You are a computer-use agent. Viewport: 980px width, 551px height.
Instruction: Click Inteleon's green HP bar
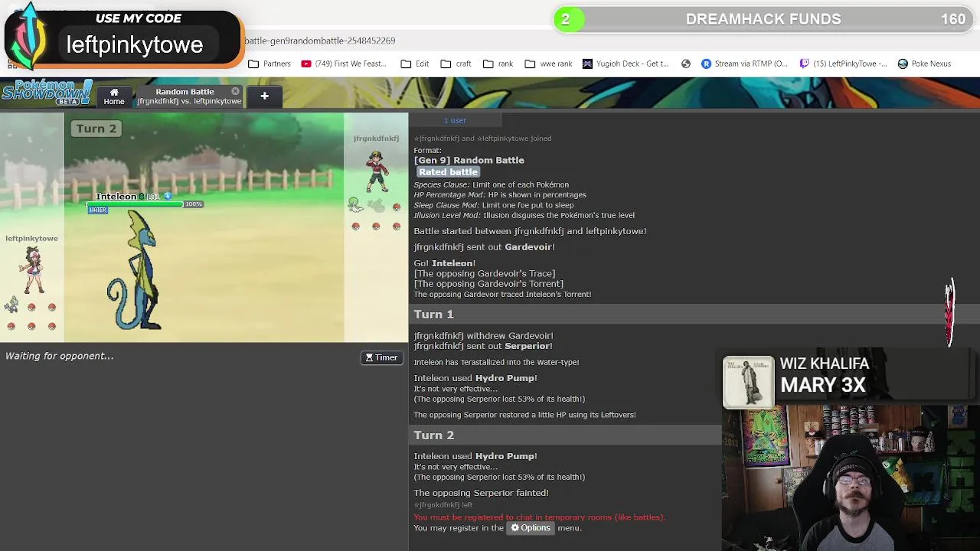[136, 204]
